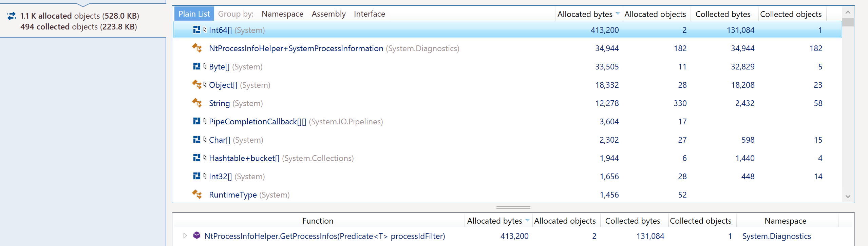Click the allocated/collected objects arrows icon

click(x=12, y=16)
